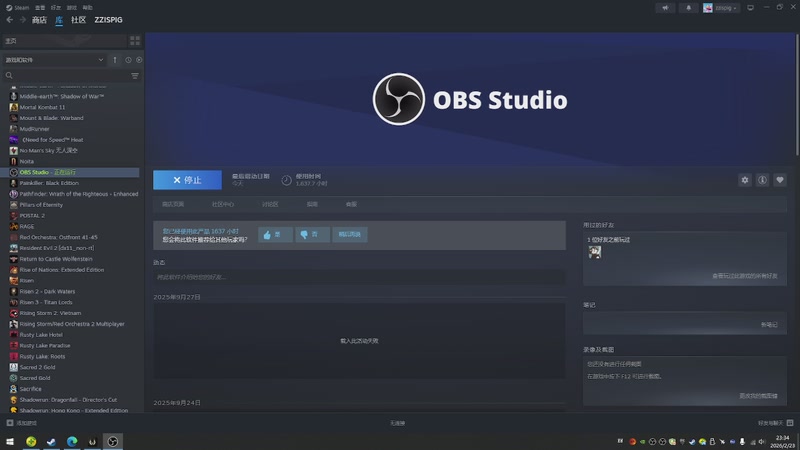
Task: Switch to the 社区 section
Action: coord(78,20)
